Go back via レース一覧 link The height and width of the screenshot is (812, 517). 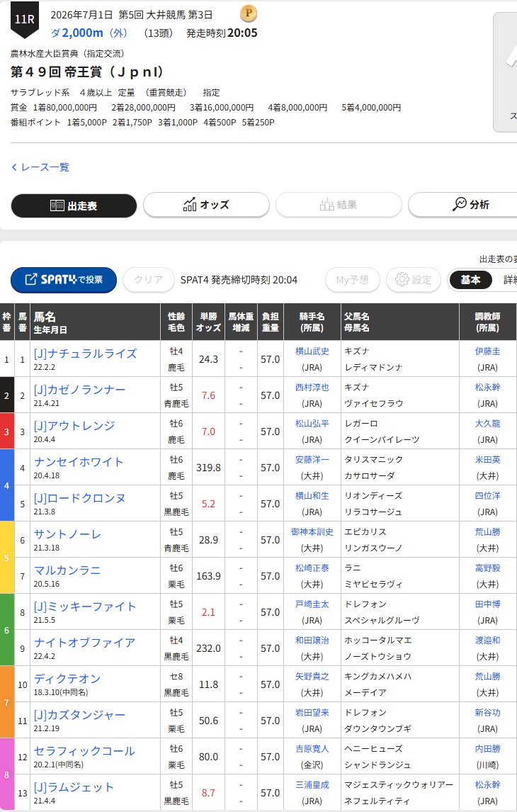point(40,167)
